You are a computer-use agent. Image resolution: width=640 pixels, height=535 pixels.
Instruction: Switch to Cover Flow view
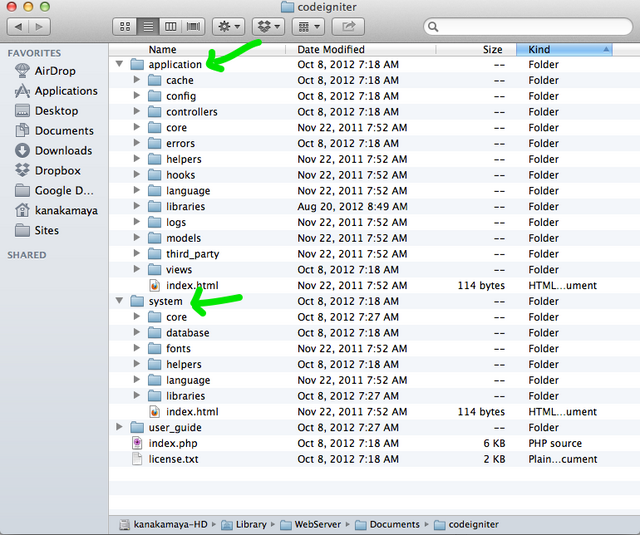pos(193,27)
